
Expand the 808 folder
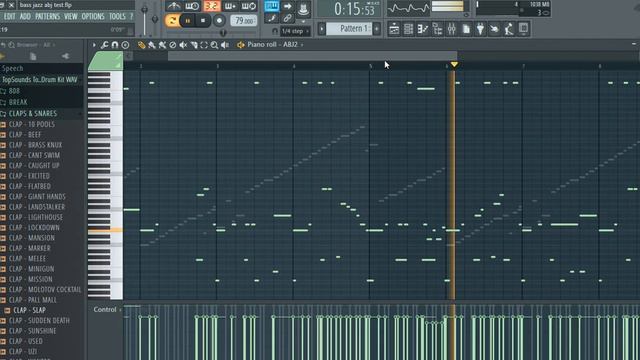point(14,91)
